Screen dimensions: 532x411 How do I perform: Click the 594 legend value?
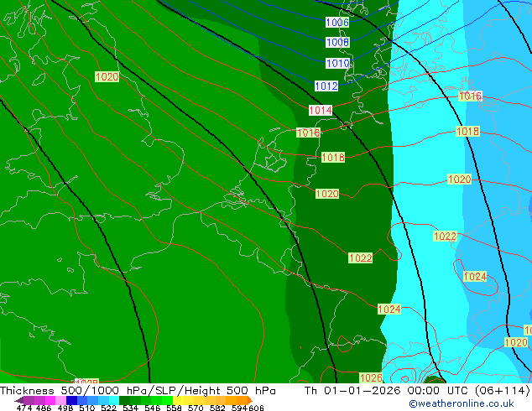239,408
